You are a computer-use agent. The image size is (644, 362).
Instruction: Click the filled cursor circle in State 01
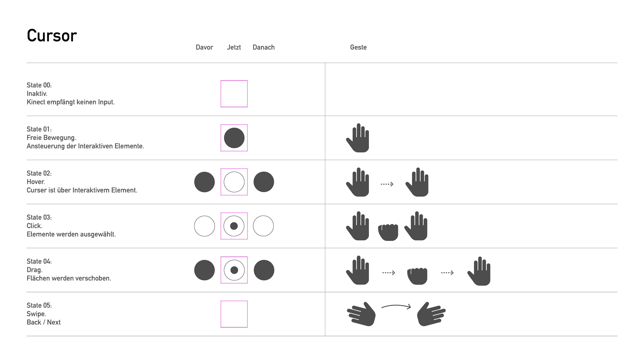coord(234,138)
